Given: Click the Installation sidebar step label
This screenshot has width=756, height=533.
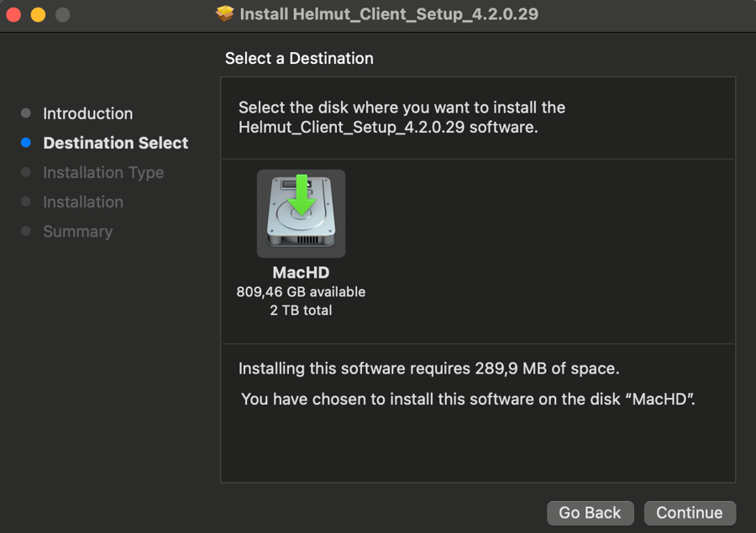Looking at the screenshot, I should (x=83, y=201).
